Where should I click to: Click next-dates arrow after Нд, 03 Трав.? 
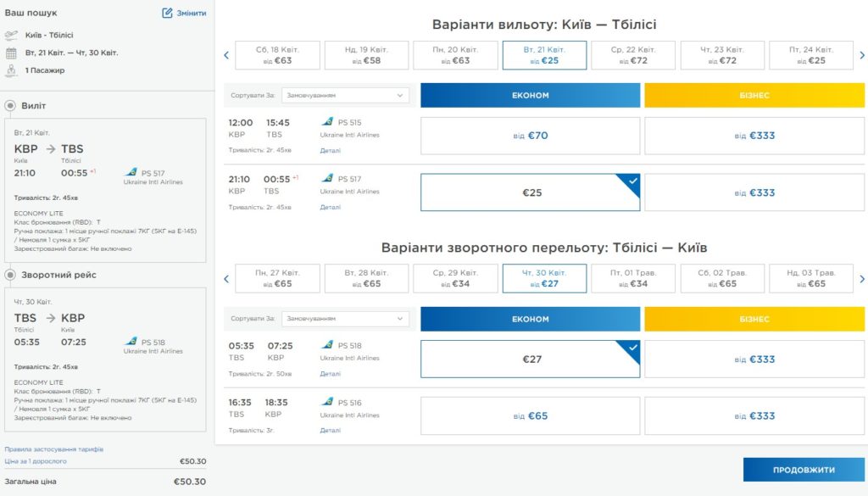click(862, 278)
